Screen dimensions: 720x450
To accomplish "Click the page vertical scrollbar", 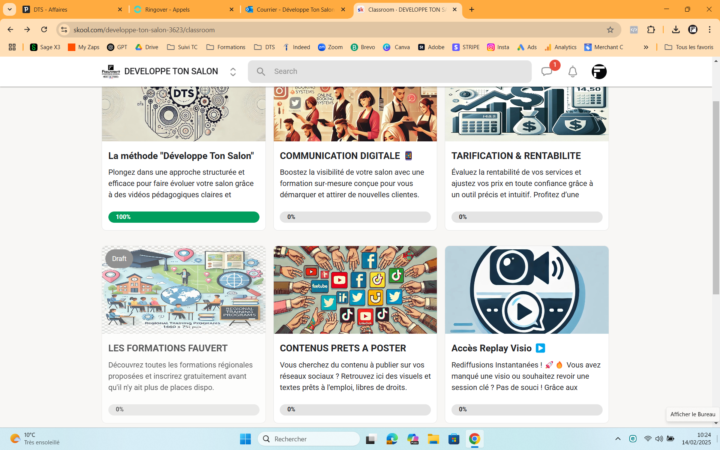I will coord(716,197).
